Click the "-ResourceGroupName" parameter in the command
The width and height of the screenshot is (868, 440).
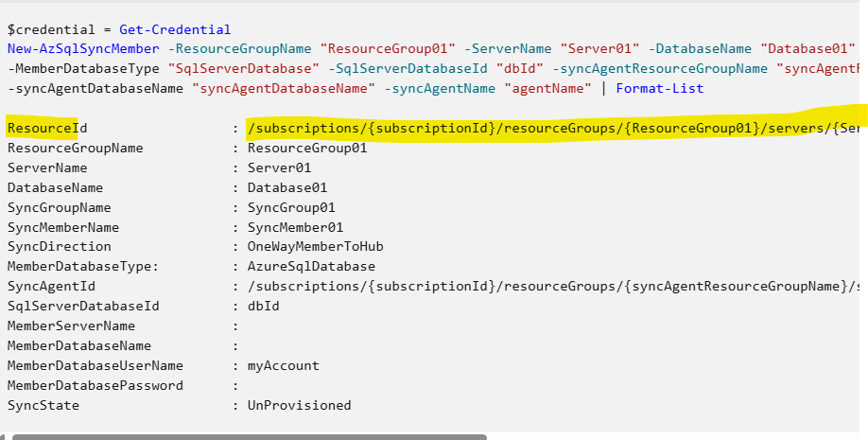point(240,49)
